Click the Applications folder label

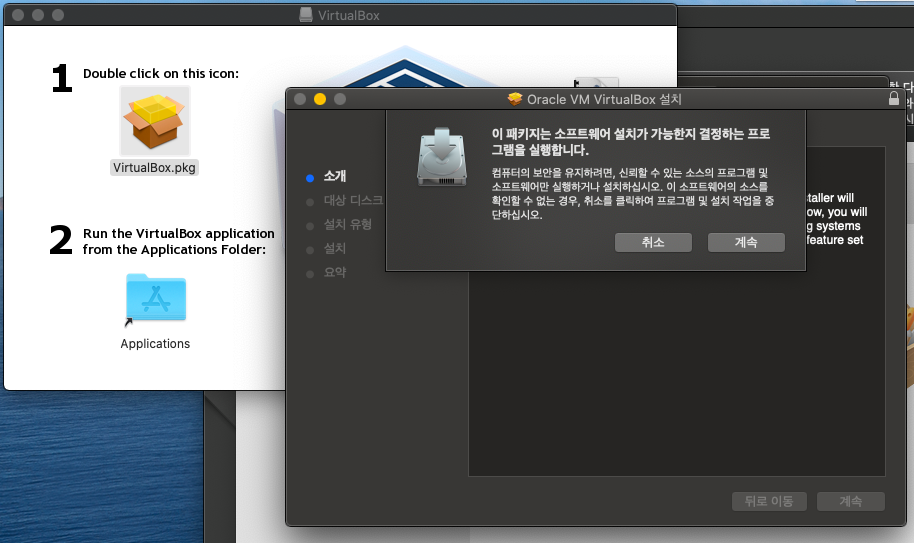click(x=155, y=344)
